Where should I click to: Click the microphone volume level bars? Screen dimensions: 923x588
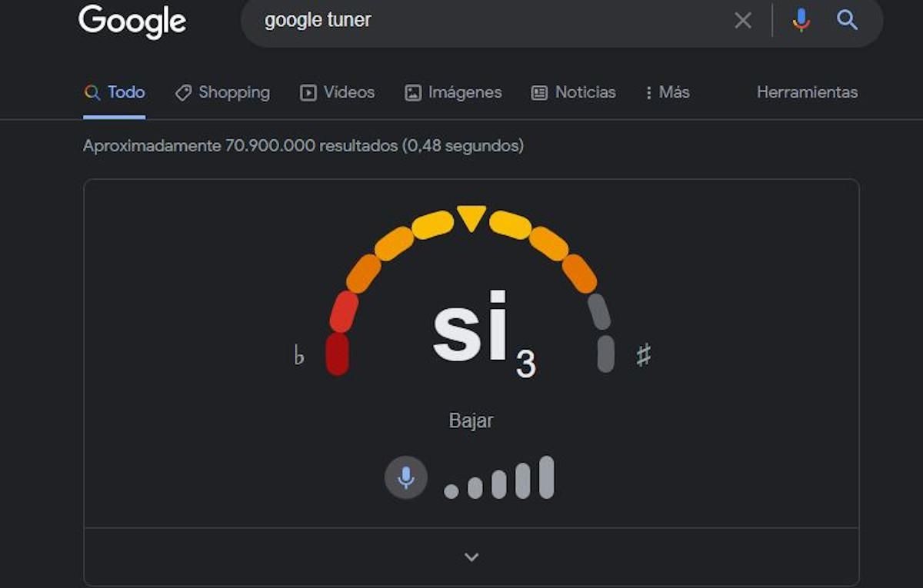499,479
